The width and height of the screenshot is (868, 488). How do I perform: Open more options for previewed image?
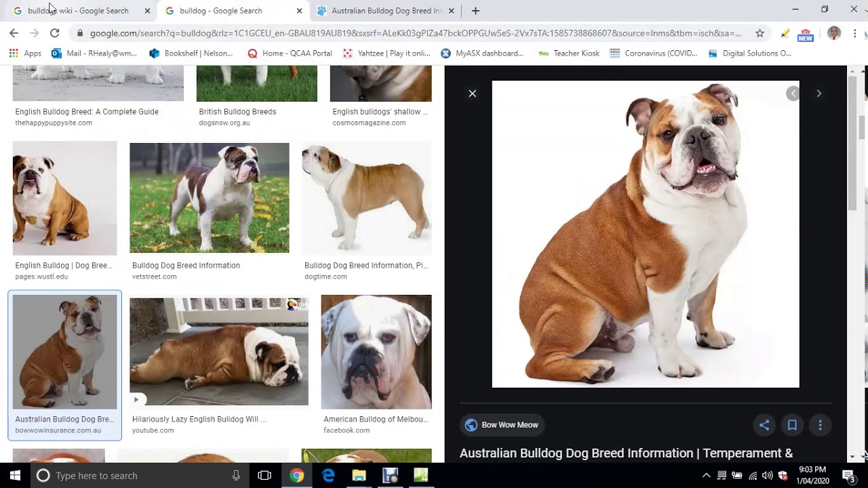click(820, 425)
